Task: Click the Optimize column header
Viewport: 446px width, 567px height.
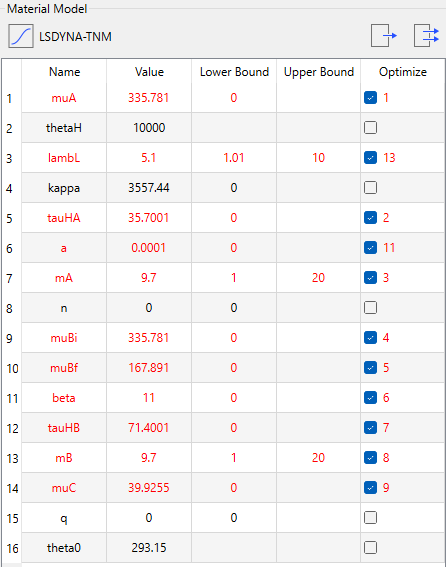Action: (403, 72)
